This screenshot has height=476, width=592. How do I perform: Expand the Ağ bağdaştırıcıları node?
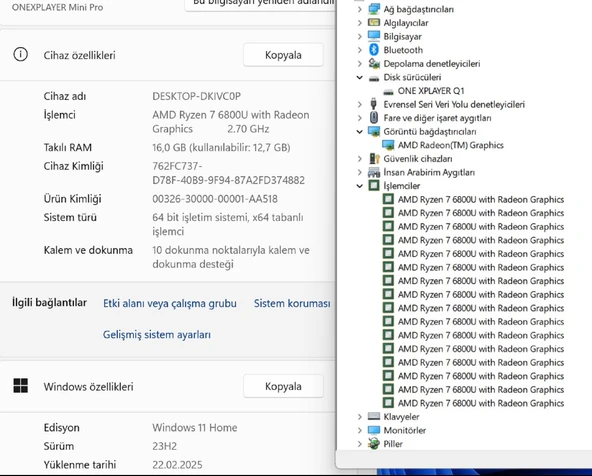[360, 9]
